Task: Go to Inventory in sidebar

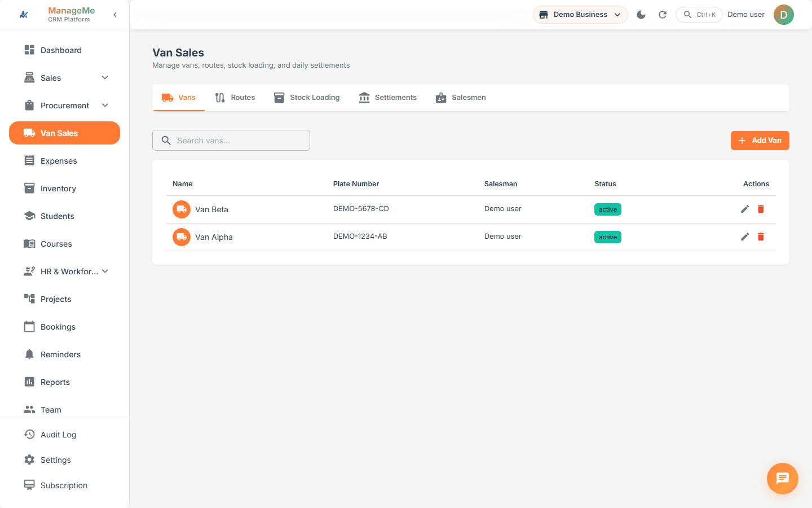Action: coord(58,189)
